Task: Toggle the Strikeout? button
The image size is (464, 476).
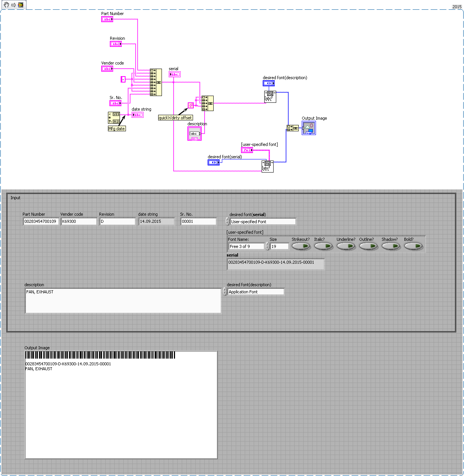Action: click(x=301, y=246)
